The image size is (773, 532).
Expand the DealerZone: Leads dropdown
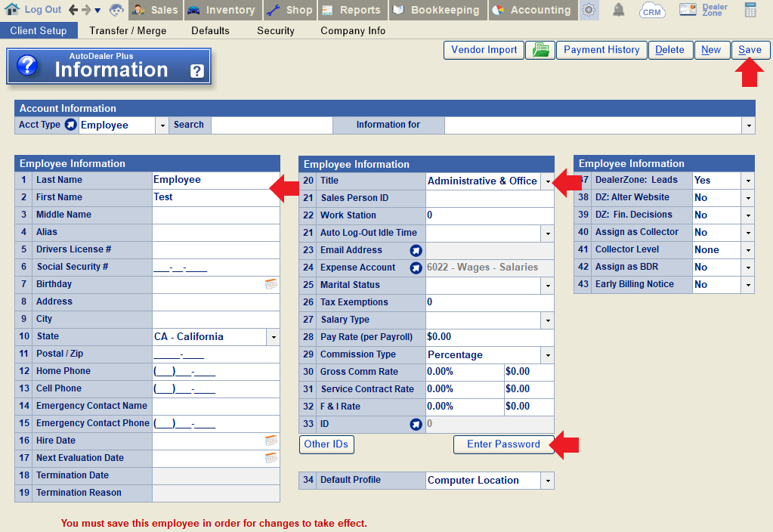tap(748, 181)
